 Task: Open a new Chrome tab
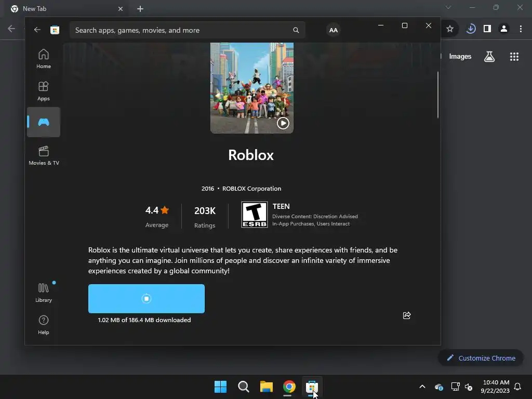point(140,9)
